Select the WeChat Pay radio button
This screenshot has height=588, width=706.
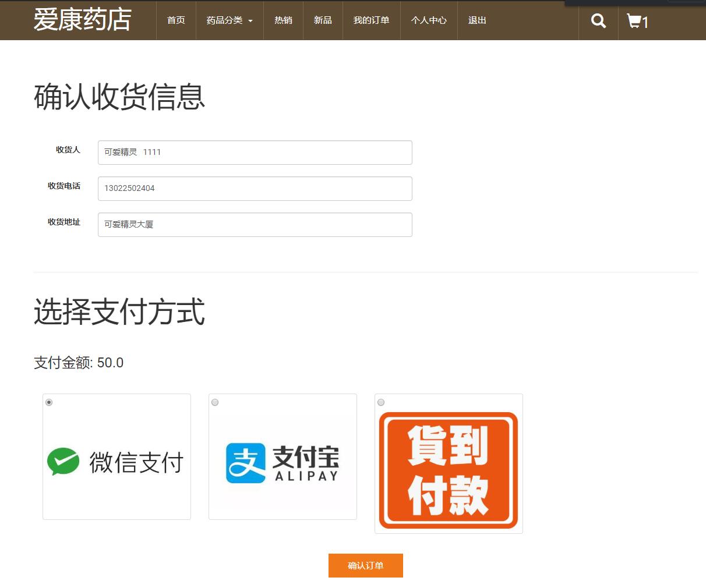coord(49,402)
